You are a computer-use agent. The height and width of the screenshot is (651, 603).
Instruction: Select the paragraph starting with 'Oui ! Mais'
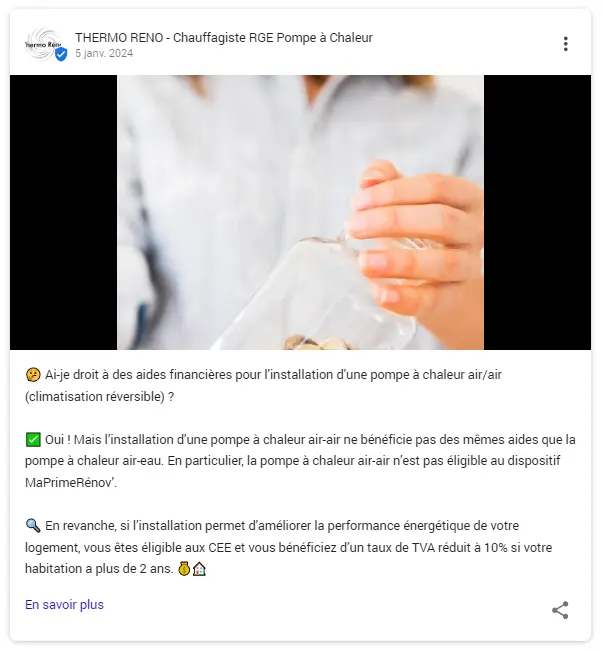(x=300, y=461)
